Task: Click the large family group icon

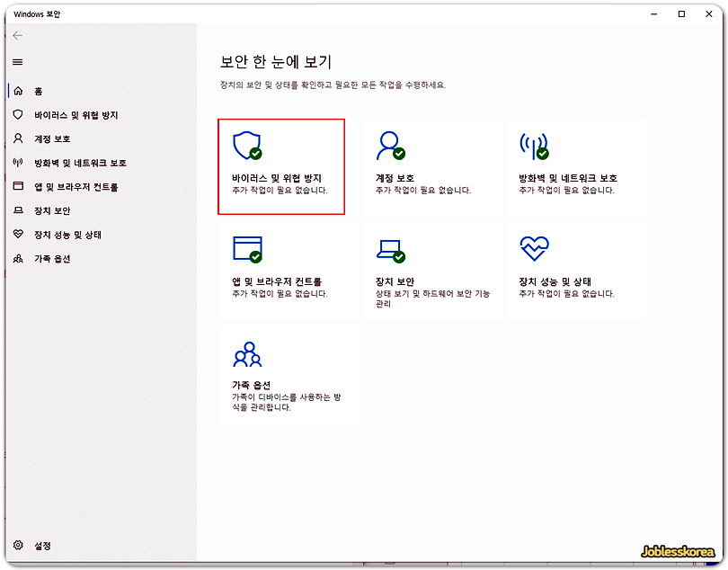Action: (x=247, y=354)
